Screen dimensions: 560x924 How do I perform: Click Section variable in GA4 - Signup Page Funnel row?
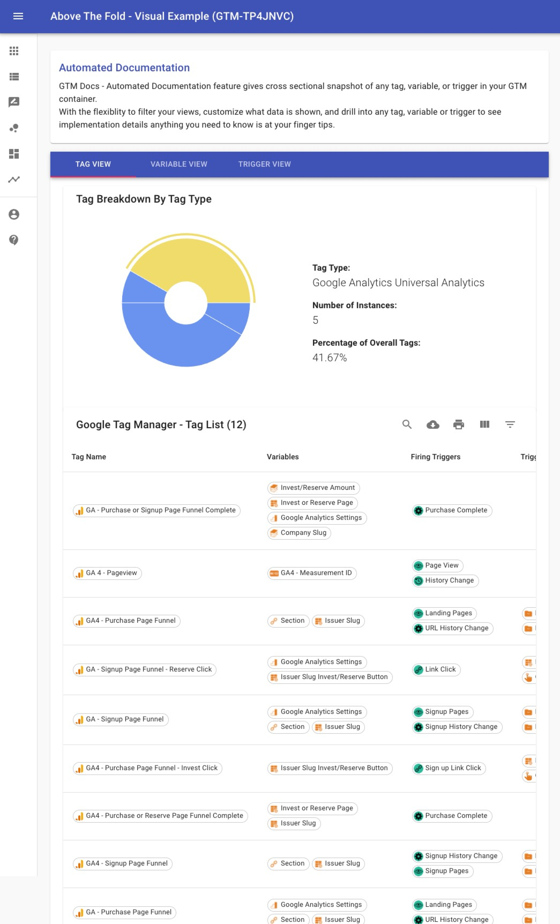288,863
